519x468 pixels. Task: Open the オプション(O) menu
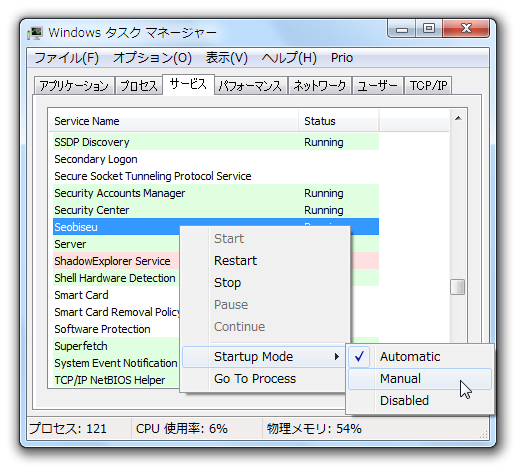[x=152, y=58]
